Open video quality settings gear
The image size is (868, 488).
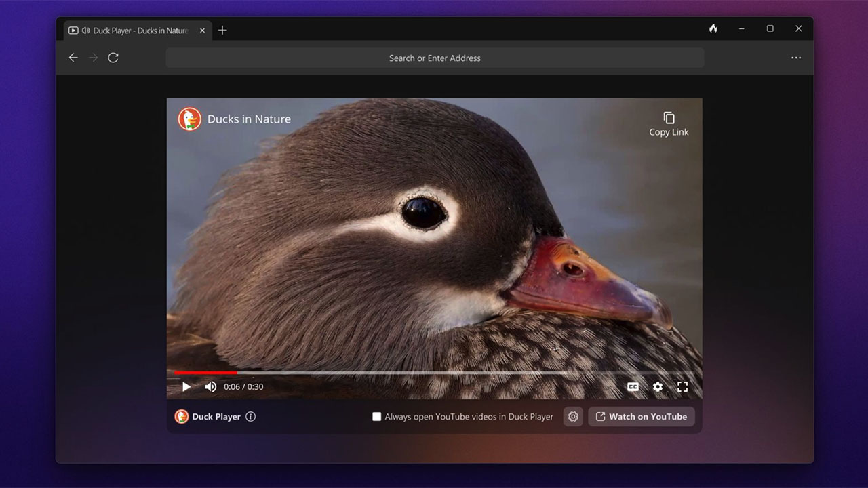click(658, 387)
